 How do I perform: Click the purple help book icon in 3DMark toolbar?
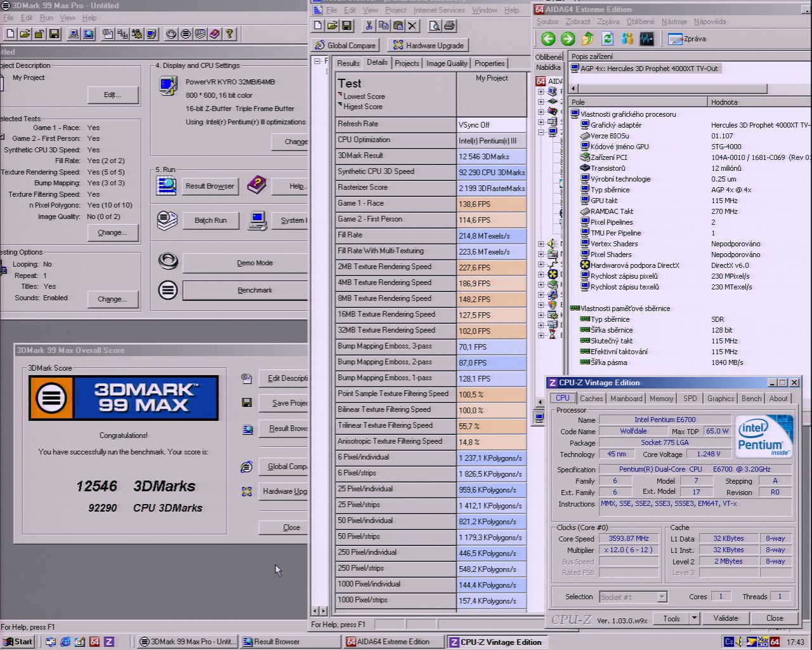[x=214, y=34]
